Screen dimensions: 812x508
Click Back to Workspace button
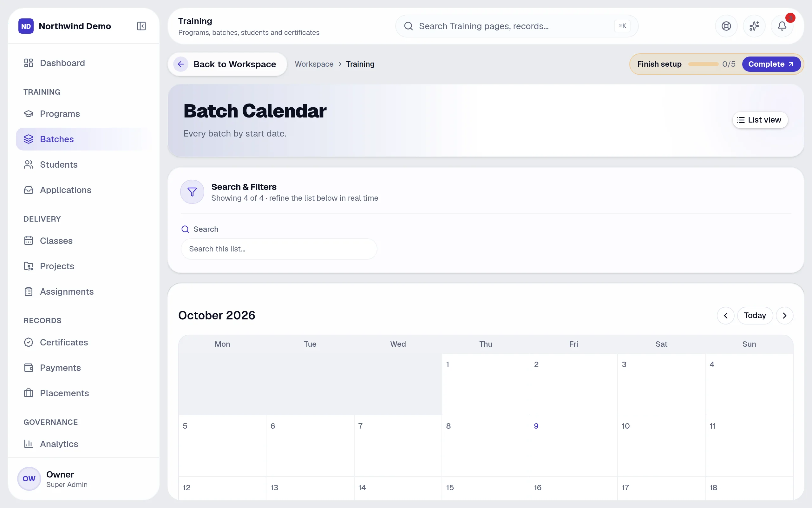(227, 64)
